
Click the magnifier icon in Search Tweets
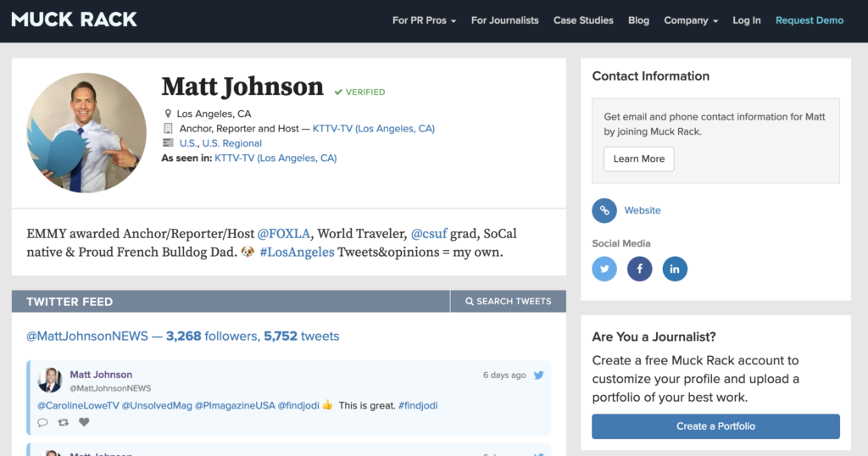point(470,302)
